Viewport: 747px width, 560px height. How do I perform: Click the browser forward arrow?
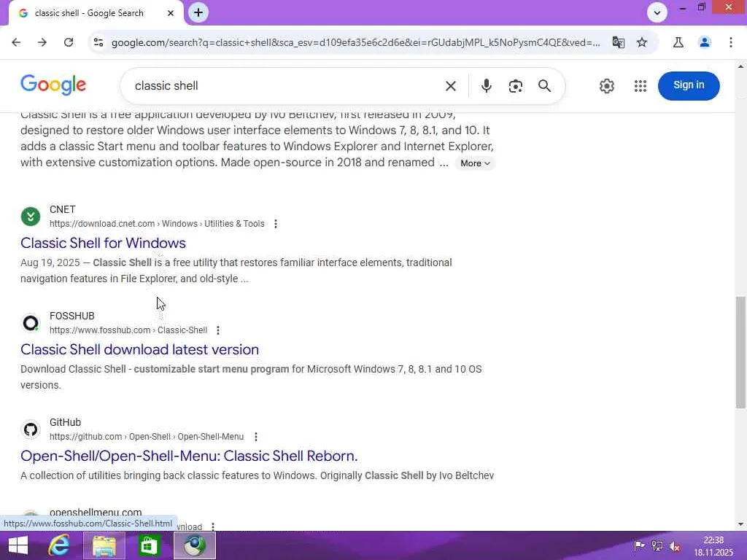tap(42, 42)
